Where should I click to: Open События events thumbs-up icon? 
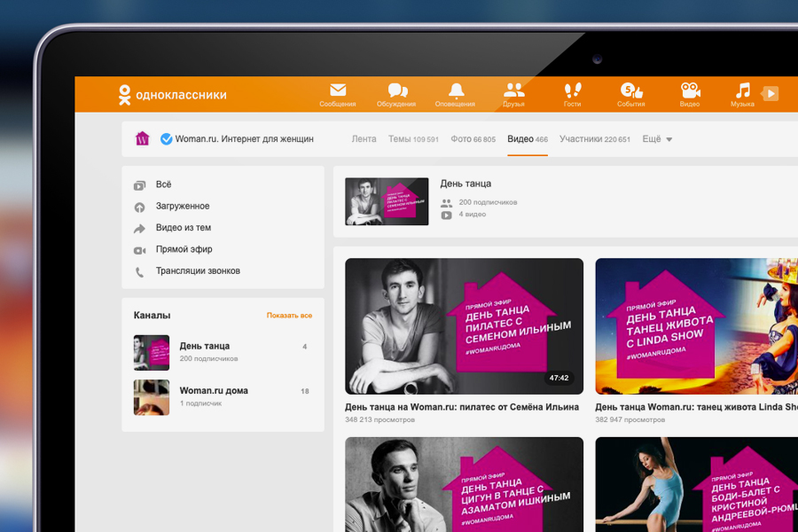click(x=631, y=90)
